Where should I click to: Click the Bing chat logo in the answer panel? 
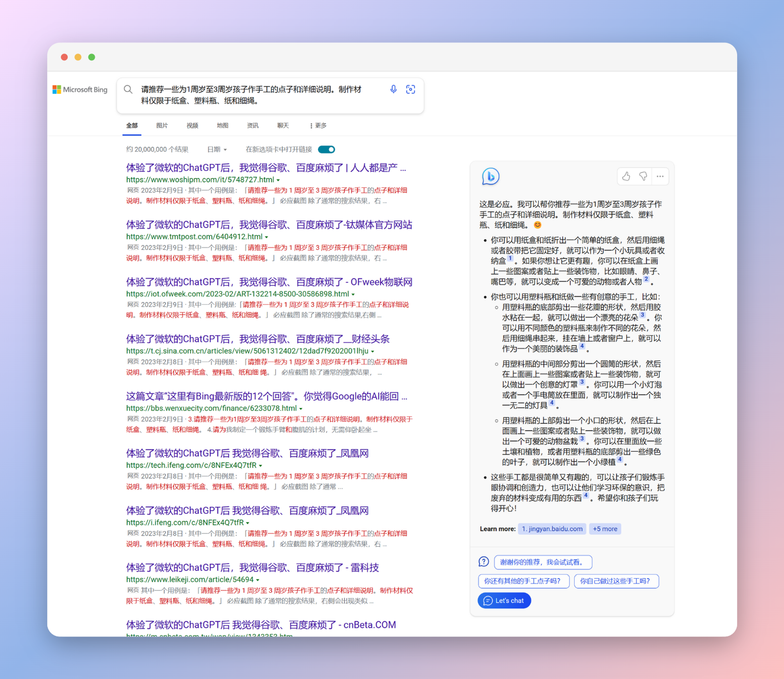point(490,176)
